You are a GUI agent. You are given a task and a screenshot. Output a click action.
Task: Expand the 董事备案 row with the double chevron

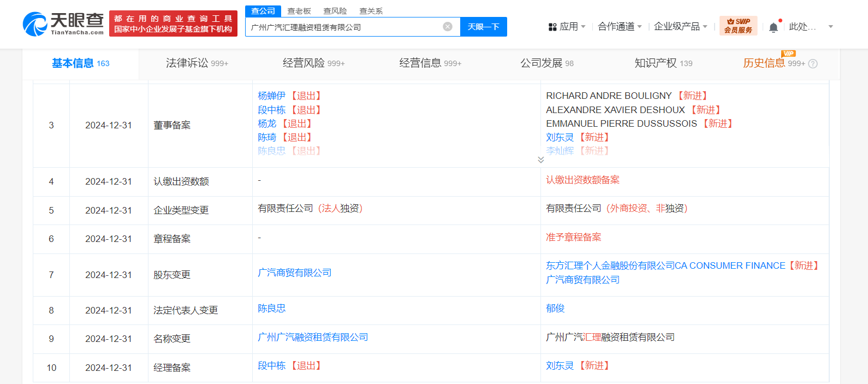point(540,159)
